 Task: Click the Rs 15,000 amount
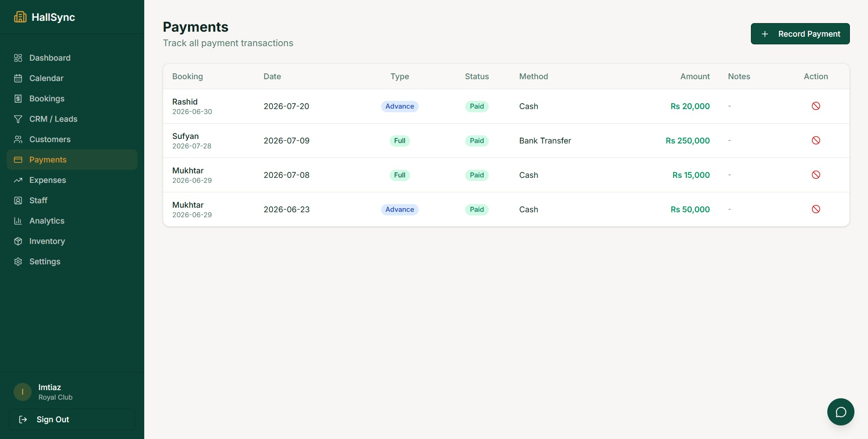691,175
